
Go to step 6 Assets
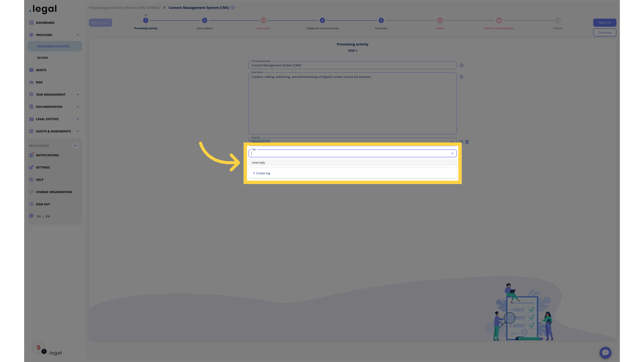tap(440, 20)
